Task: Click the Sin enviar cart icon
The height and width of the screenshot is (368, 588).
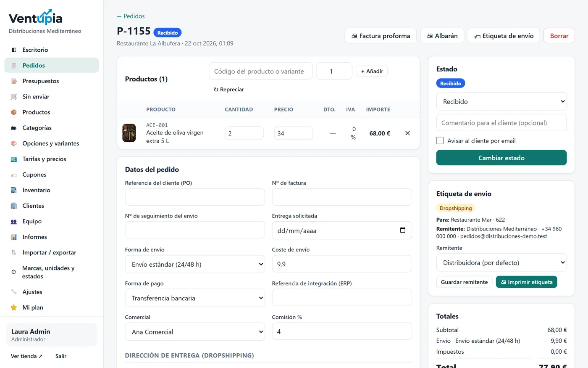Action: [14, 97]
